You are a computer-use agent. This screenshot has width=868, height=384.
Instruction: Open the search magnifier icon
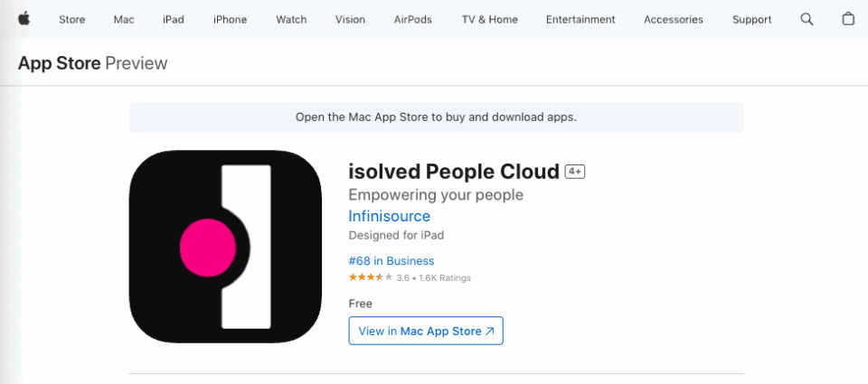click(807, 19)
